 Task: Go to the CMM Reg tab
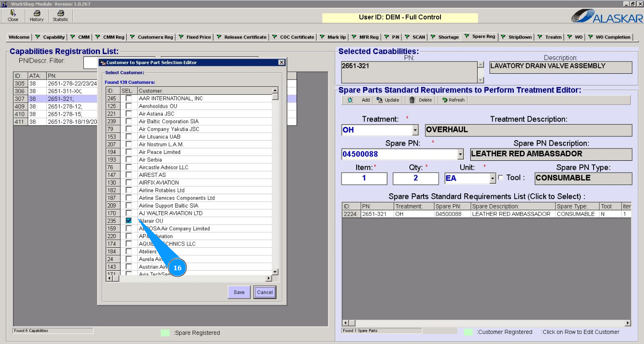coord(110,37)
